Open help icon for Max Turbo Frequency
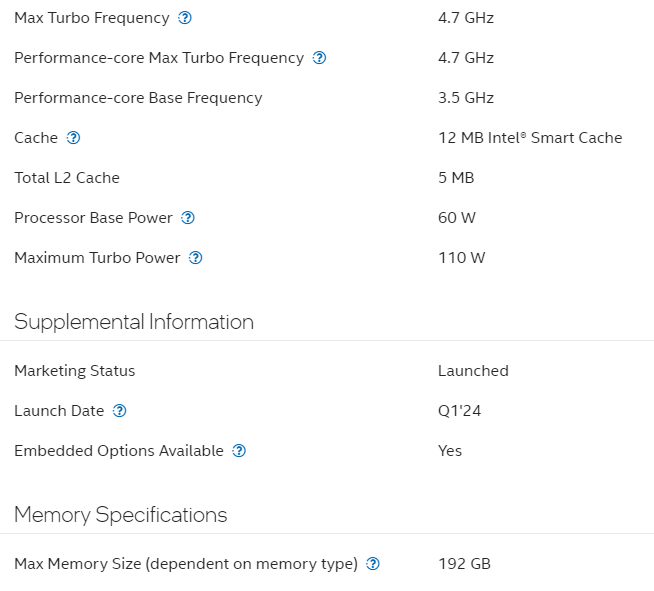This screenshot has height=591, width=654. point(185,18)
